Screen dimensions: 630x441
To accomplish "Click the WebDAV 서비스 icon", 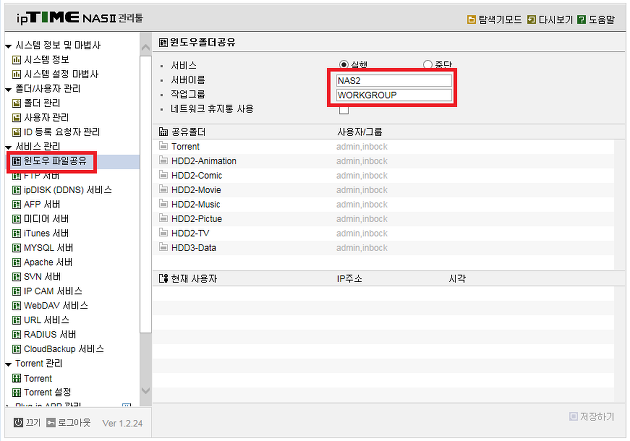I will point(16,306).
